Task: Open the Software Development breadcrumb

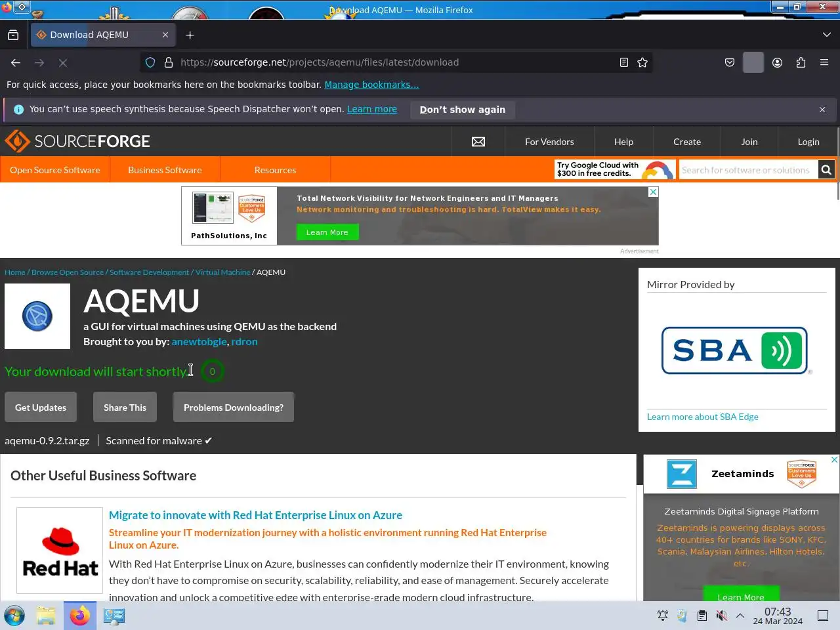Action: [x=149, y=272]
